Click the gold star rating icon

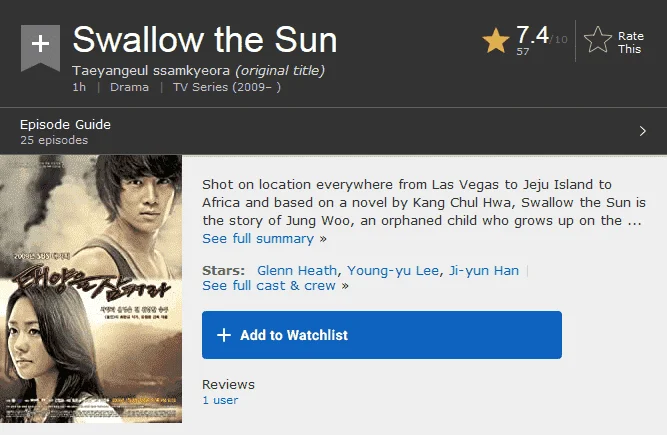(496, 40)
